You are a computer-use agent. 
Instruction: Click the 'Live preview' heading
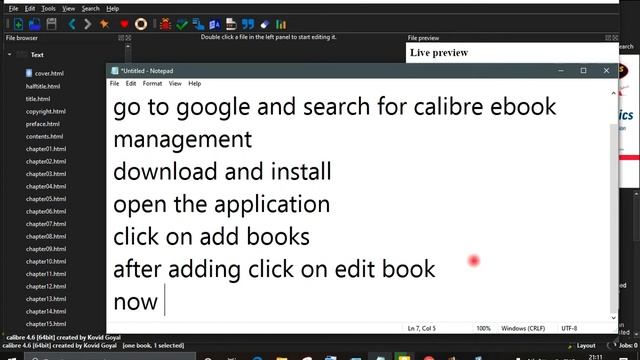(x=439, y=53)
